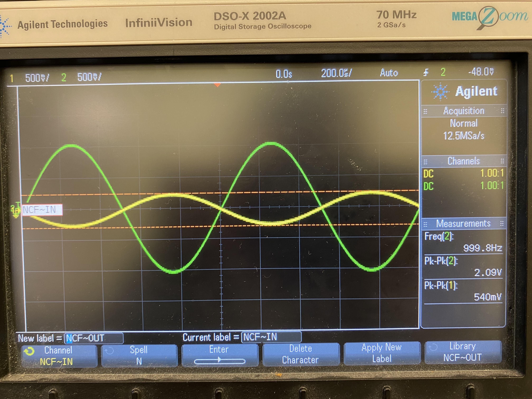Click channel 2 scale 500 mV/ indicator

[x=89, y=77]
